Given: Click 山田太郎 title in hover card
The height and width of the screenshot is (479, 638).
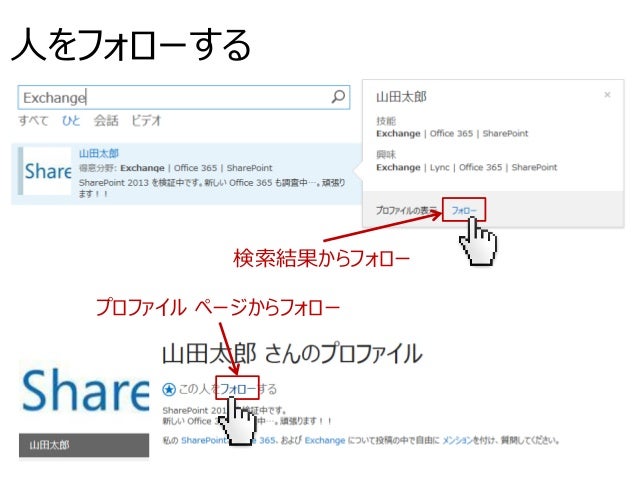Looking at the screenshot, I should coord(401,97).
